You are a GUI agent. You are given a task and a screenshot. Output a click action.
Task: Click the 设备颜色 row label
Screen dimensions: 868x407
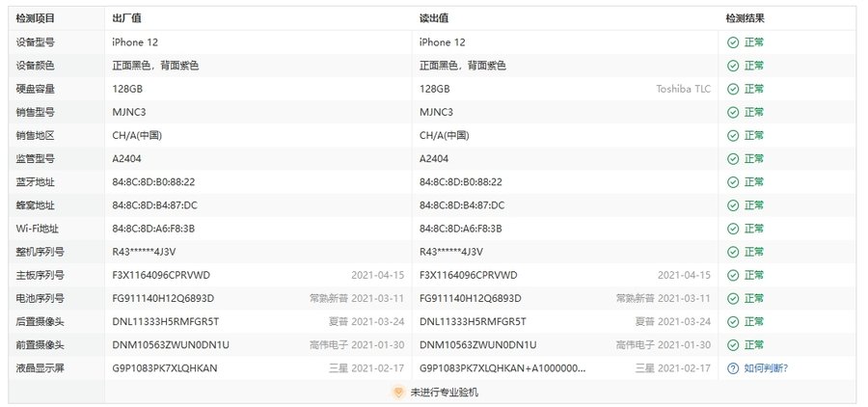pos(35,66)
